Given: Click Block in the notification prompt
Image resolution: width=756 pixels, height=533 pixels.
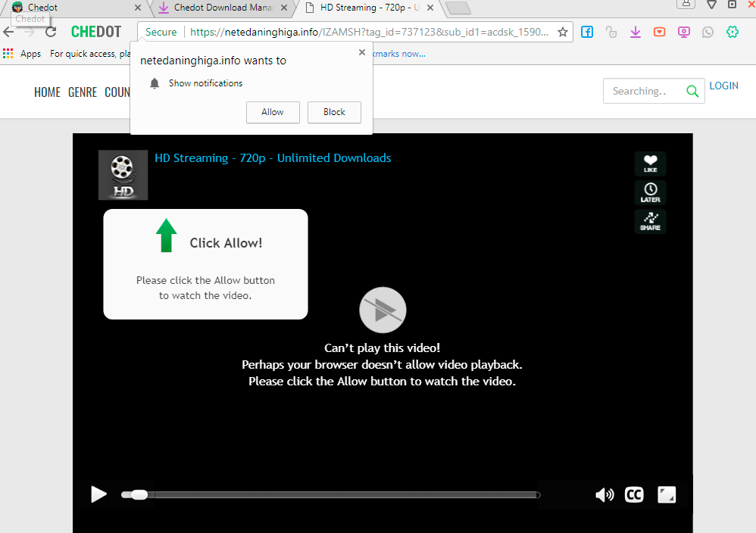Looking at the screenshot, I should coord(334,112).
